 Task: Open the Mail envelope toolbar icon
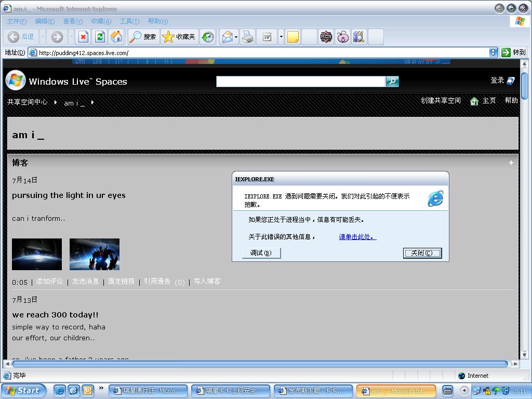point(228,37)
